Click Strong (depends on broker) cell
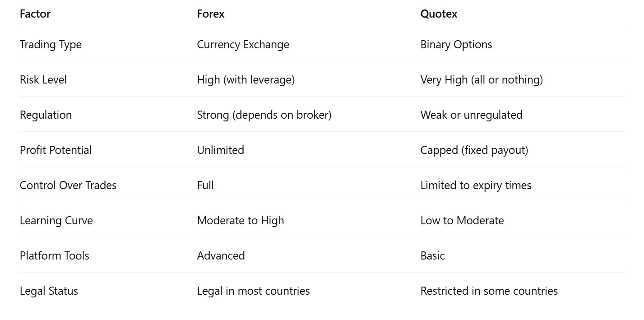The height and width of the screenshot is (320, 644). pos(264,115)
